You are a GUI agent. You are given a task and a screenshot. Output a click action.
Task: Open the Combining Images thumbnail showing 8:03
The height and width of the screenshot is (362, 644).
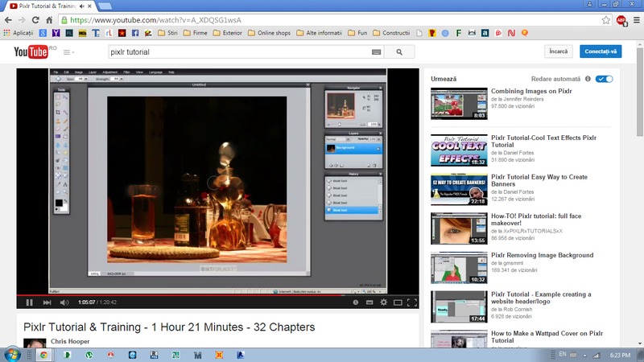click(x=459, y=104)
